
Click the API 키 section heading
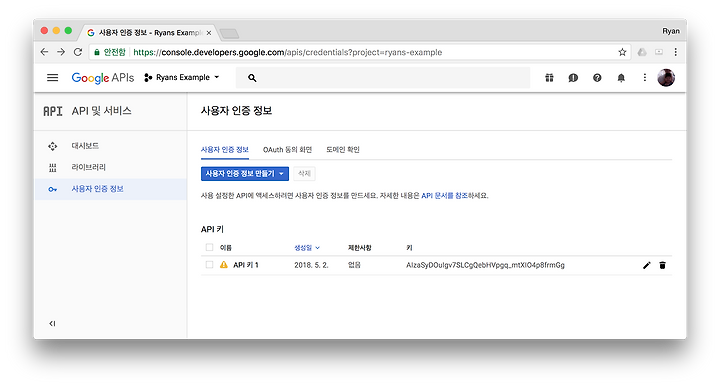click(x=212, y=229)
